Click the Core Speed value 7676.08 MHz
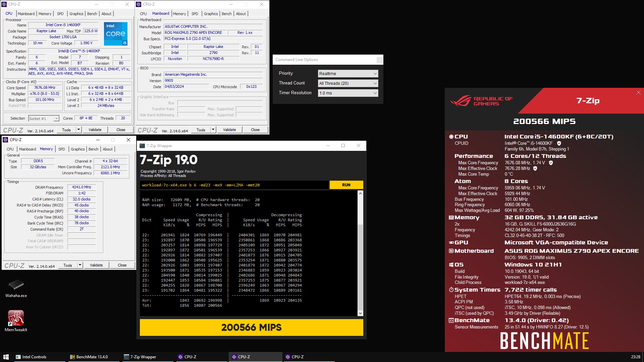Image resolution: width=644 pixels, height=362 pixels. [x=45, y=88]
